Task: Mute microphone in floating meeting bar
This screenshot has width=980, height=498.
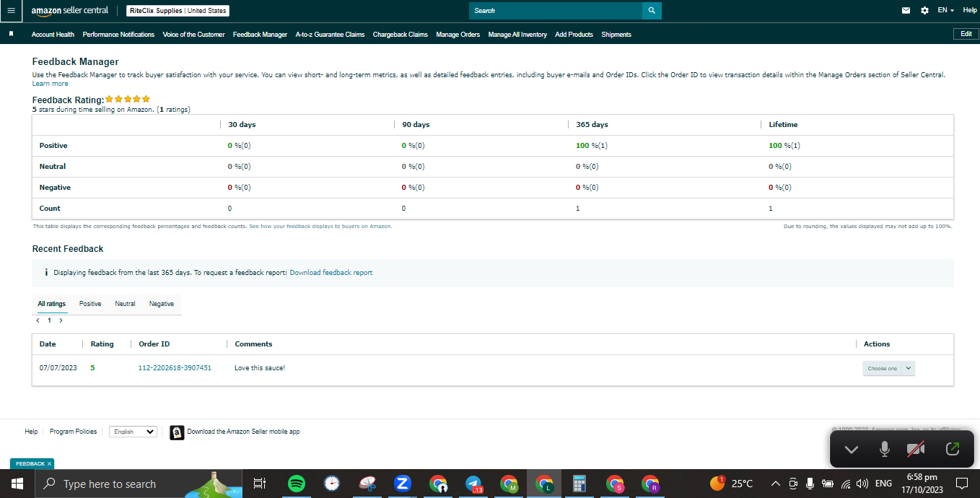Action: click(x=884, y=449)
